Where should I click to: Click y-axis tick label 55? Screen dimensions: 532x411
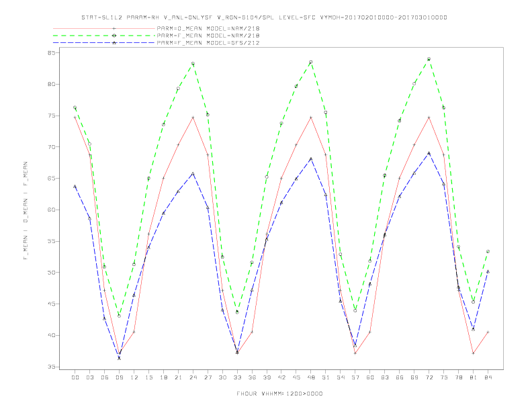point(51,241)
